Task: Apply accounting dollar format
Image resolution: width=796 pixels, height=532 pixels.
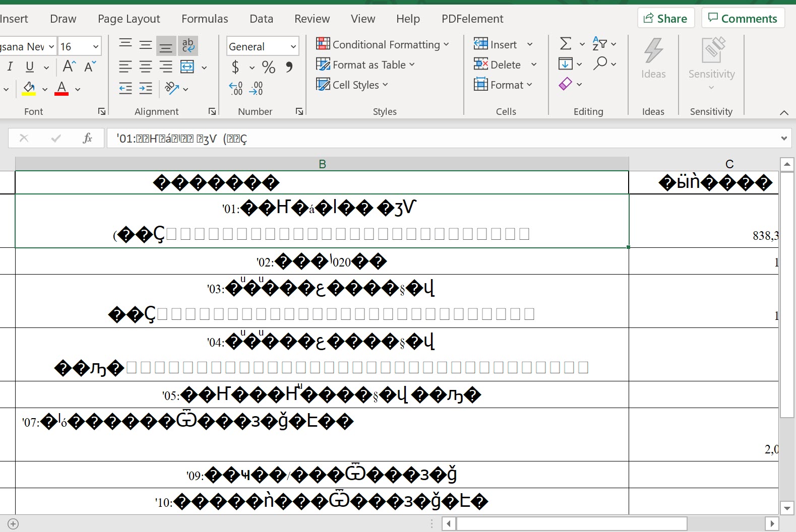Action: (235, 66)
